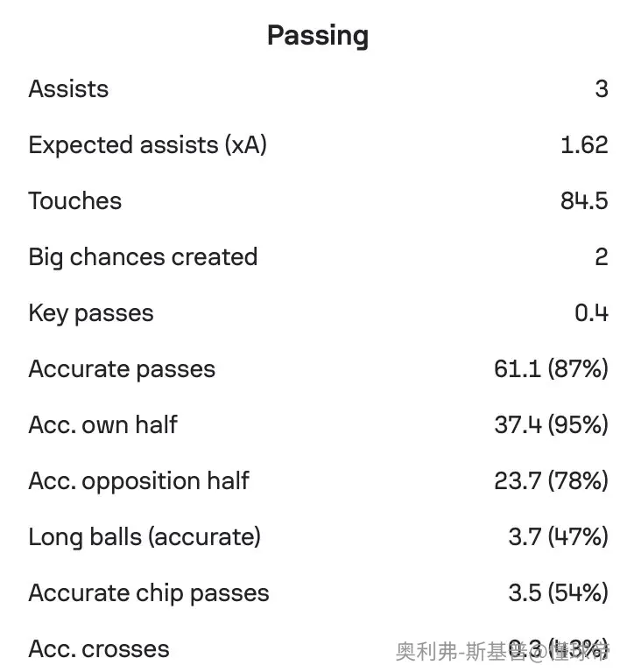
Task: Click the 3.5 (54%) chip passes value
Action: tap(558, 592)
